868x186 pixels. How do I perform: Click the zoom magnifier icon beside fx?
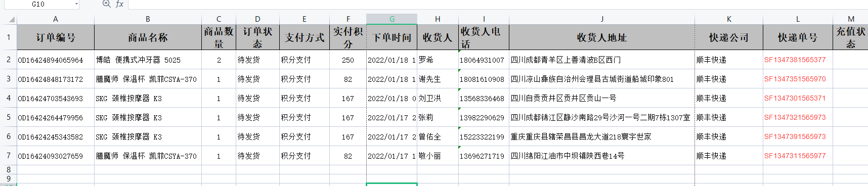tap(106, 4)
